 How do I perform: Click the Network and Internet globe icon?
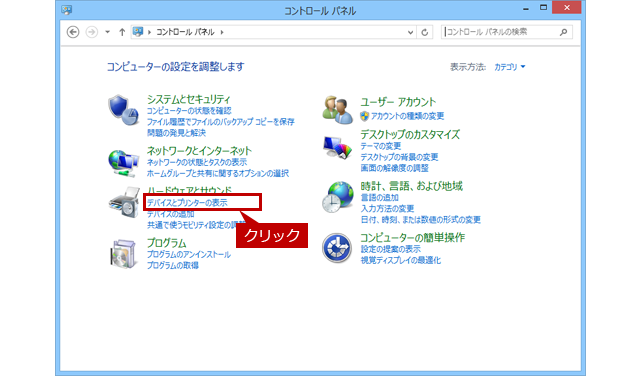(x=123, y=163)
